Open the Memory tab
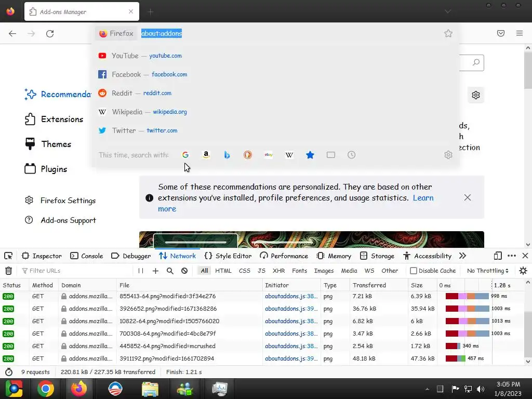Image resolution: width=532 pixels, height=399 pixels. point(334,256)
